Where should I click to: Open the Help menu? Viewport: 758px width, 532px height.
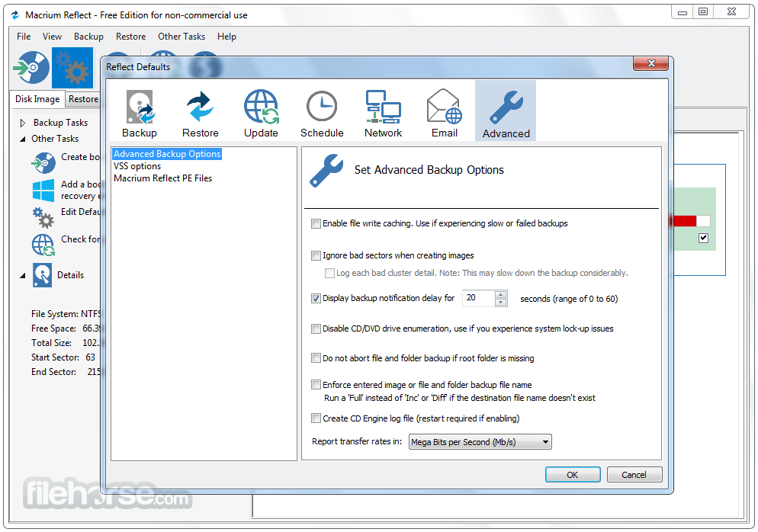click(x=226, y=37)
